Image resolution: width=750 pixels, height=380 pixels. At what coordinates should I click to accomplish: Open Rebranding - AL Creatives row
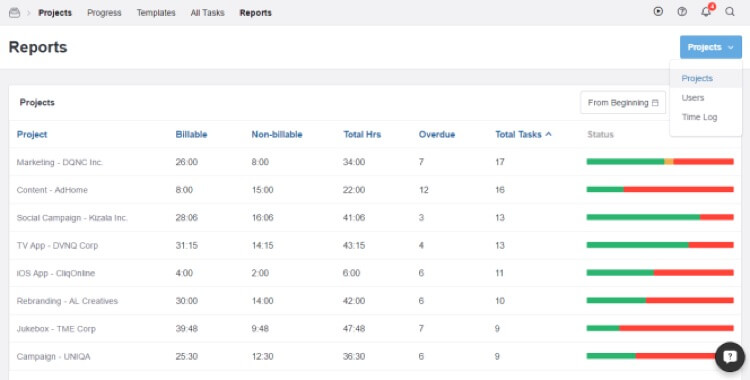[375, 301]
